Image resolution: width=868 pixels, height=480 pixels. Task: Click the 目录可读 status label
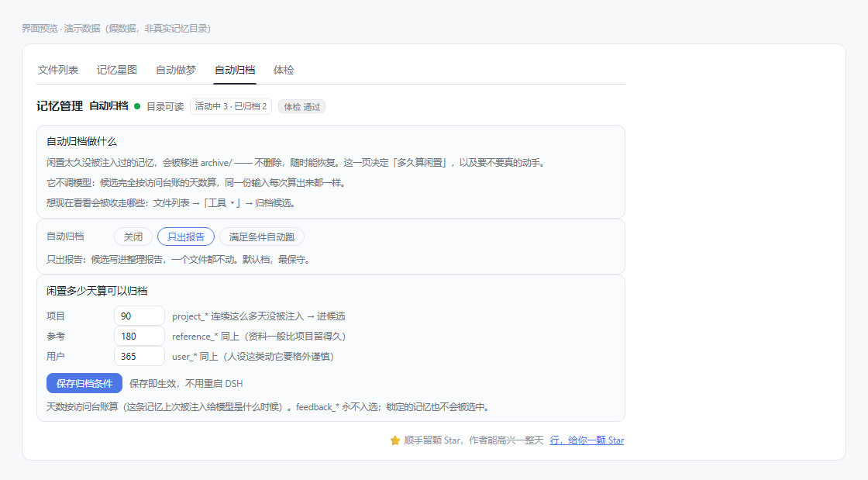coord(165,107)
